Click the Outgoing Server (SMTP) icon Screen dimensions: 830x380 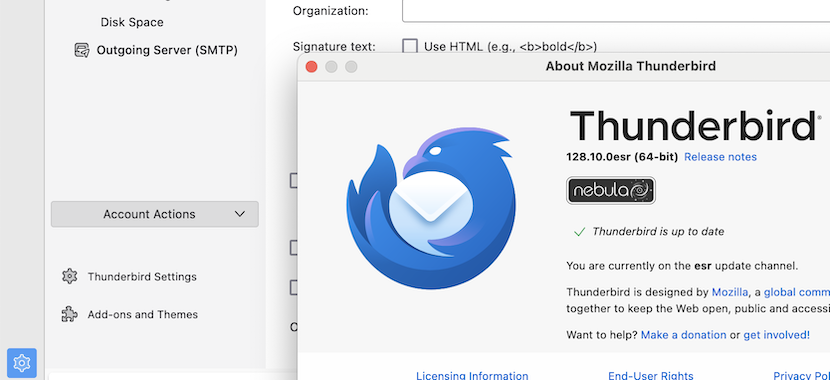[82, 50]
